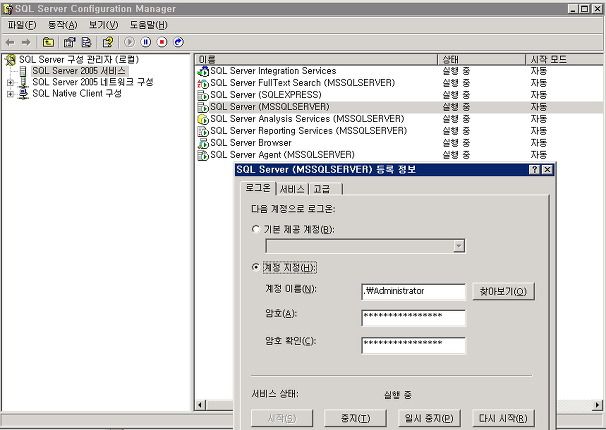The height and width of the screenshot is (430, 606).
Task: Click the Pause service toolbar icon
Action: [x=146, y=42]
